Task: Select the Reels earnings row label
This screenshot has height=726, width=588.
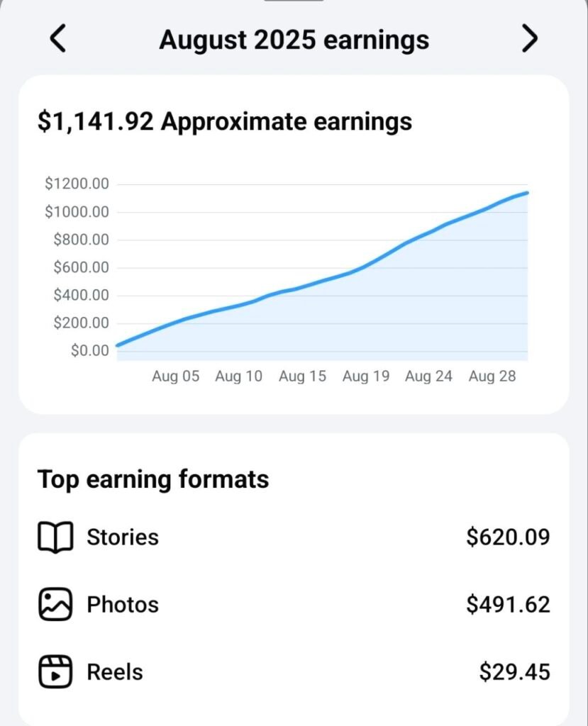Action: pos(115,671)
